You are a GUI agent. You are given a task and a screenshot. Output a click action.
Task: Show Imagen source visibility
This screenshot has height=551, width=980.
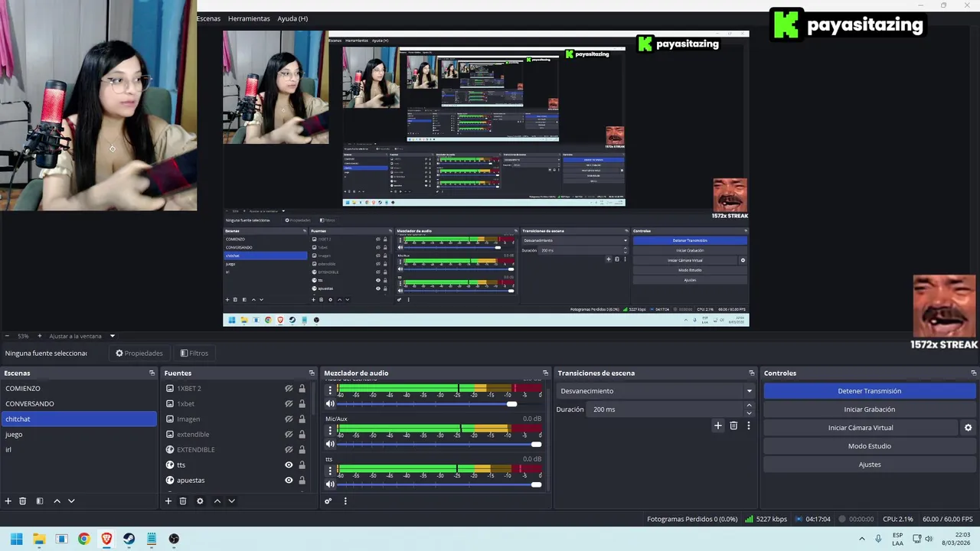tap(289, 419)
